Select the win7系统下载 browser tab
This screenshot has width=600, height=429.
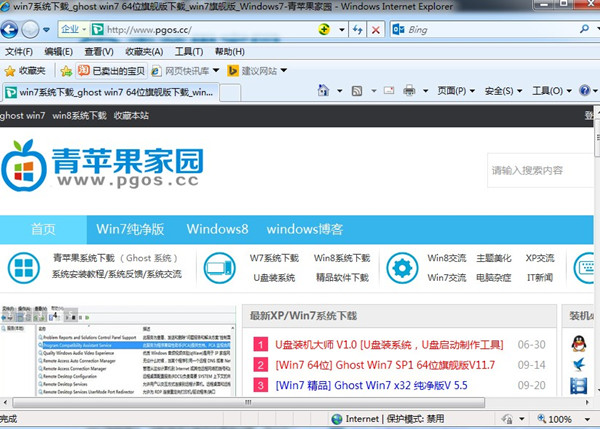111,92
